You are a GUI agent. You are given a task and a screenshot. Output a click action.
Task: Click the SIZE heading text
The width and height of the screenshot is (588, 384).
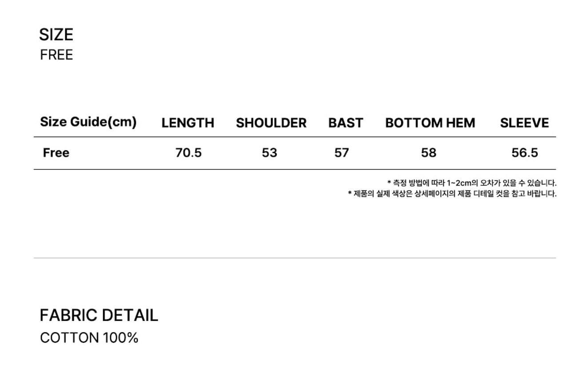pyautogui.click(x=56, y=35)
